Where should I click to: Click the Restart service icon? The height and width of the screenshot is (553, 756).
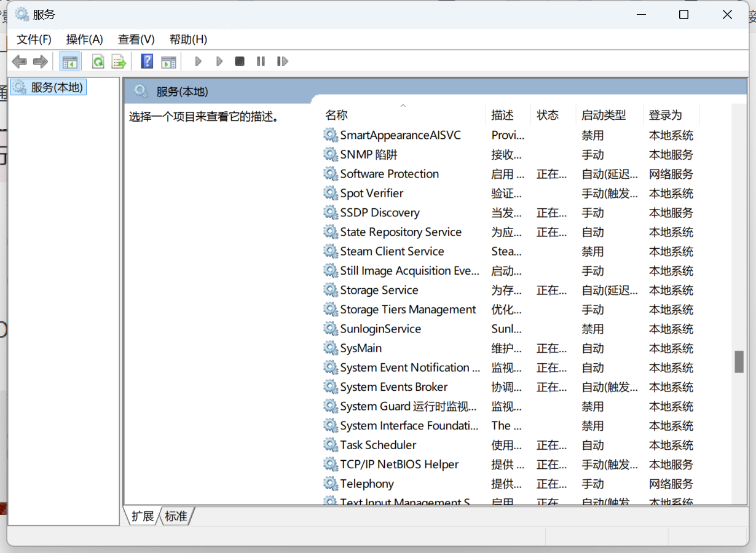coord(282,61)
